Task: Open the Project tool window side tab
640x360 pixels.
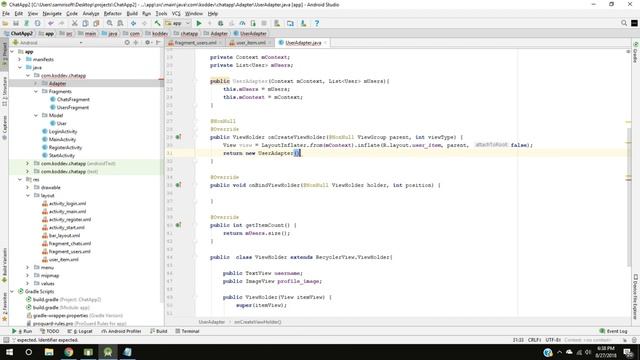Action: coord(4,54)
